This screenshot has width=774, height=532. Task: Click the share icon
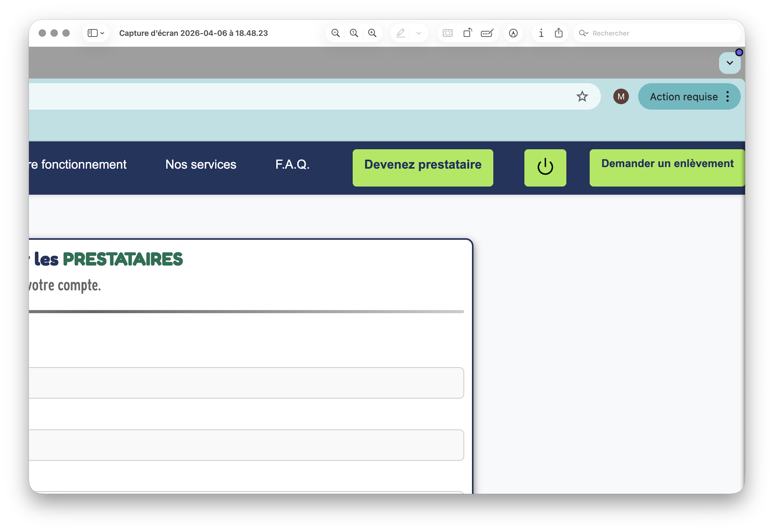pos(559,33)
